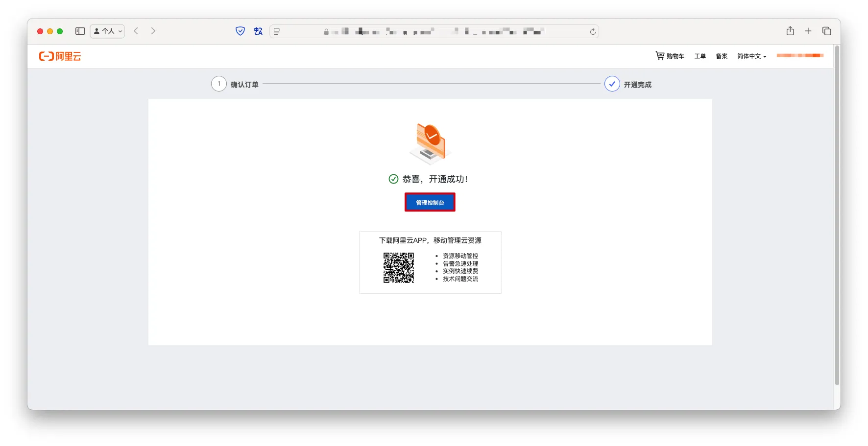Show tab overview icon
Image resolution: width=868 pixels, height=446 pixels.
pos(827,31)
